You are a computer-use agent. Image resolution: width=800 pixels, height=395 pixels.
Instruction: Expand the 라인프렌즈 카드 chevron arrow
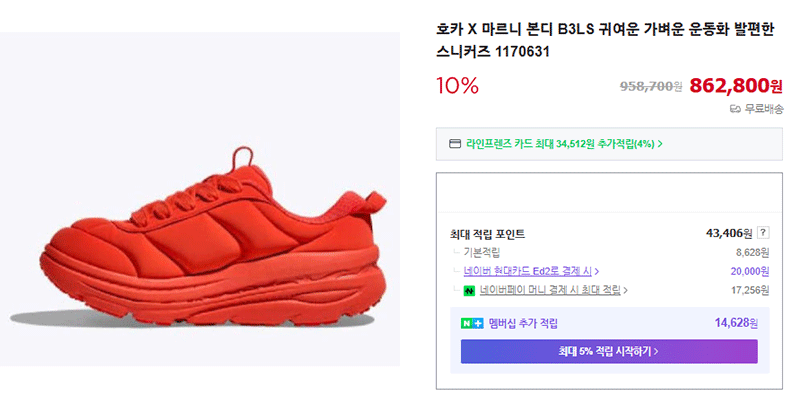[x=660, y=144]
